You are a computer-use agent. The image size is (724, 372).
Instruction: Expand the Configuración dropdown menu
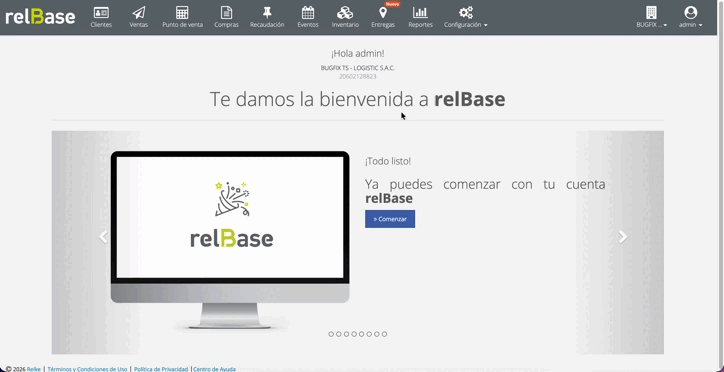(x=465, y=24)
